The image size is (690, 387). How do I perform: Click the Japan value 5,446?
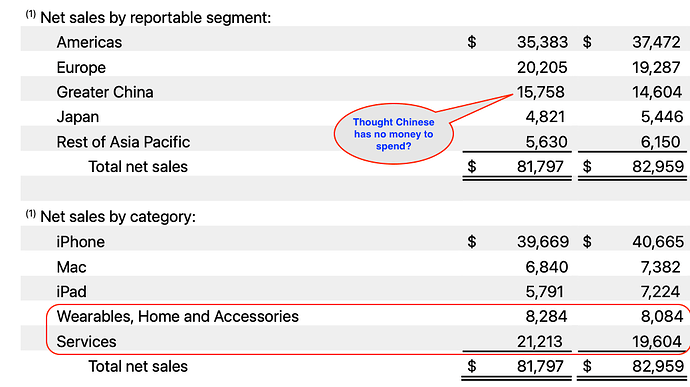tap(662, 117)
